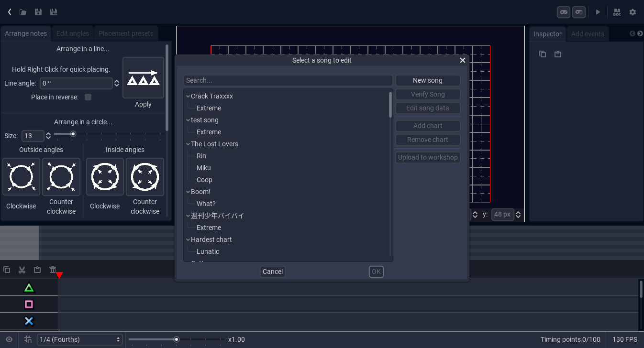Open settings via the gear icon
The height and width of the screenshot is (348, 644).
(633, 12)
